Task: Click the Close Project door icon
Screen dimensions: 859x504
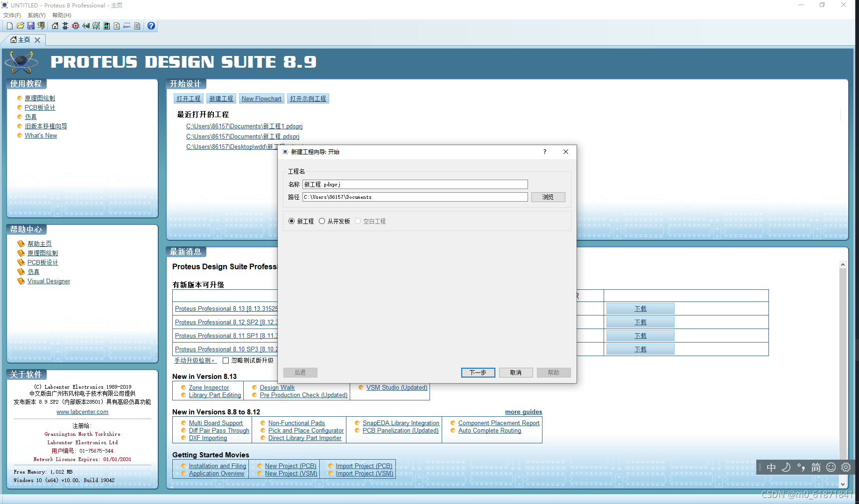Action: click(x=41, y=26)
